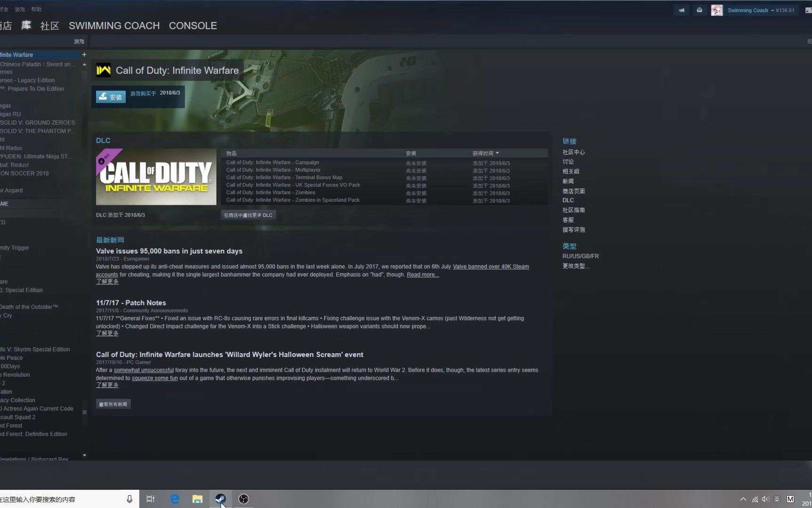Open File Explorer from the taskbar
The width and height of the screenshot is (812, 508).
(x=197, y=499)
